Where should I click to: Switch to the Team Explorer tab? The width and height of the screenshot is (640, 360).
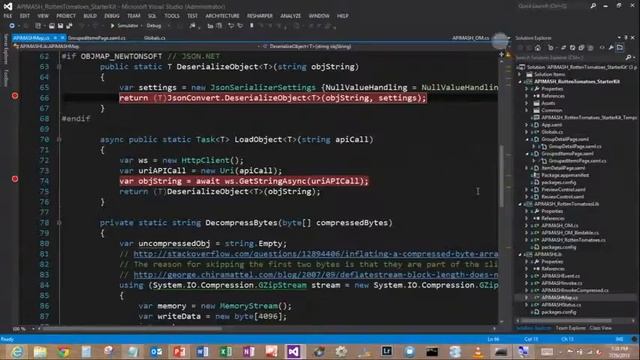(570, 328)
